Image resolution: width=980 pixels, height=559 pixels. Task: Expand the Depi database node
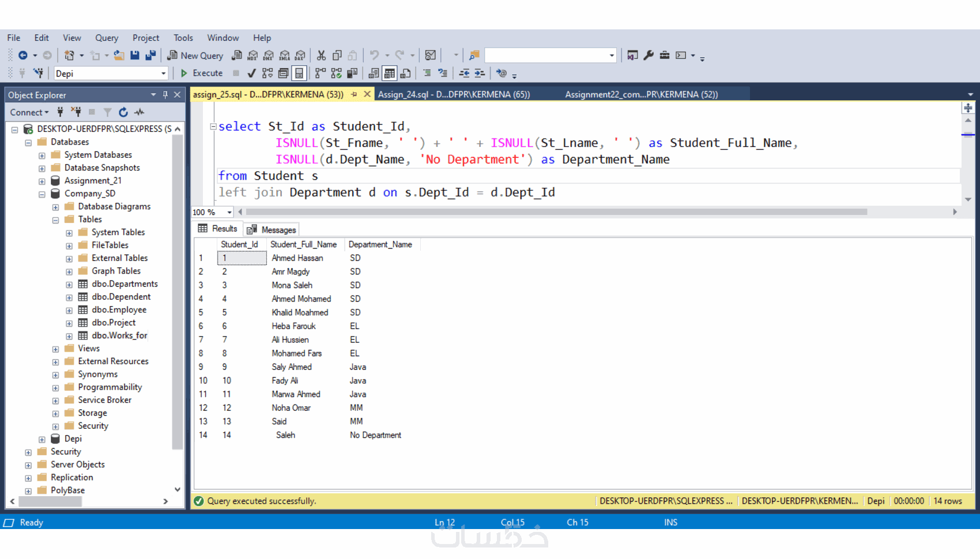click(x=42, y=440)
